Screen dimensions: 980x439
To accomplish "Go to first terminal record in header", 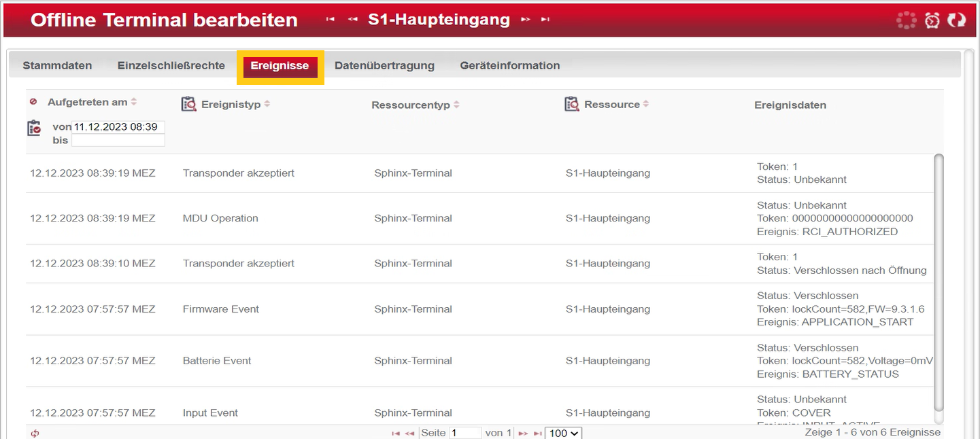I will 331,20.
